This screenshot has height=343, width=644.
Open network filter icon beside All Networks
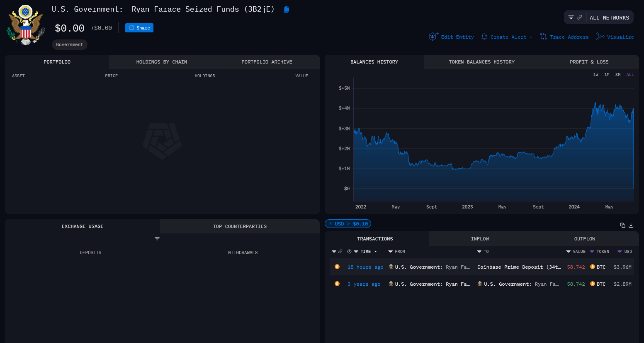click(x=571, y=17)
